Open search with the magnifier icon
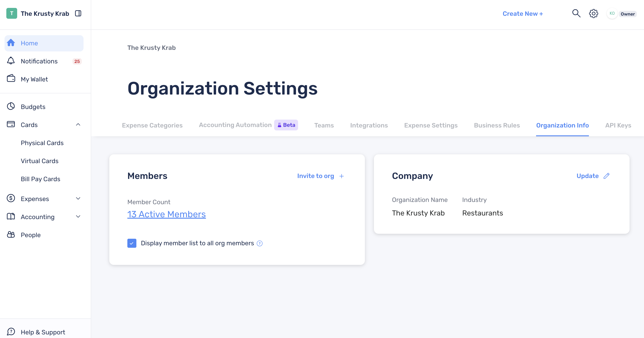 576,14
